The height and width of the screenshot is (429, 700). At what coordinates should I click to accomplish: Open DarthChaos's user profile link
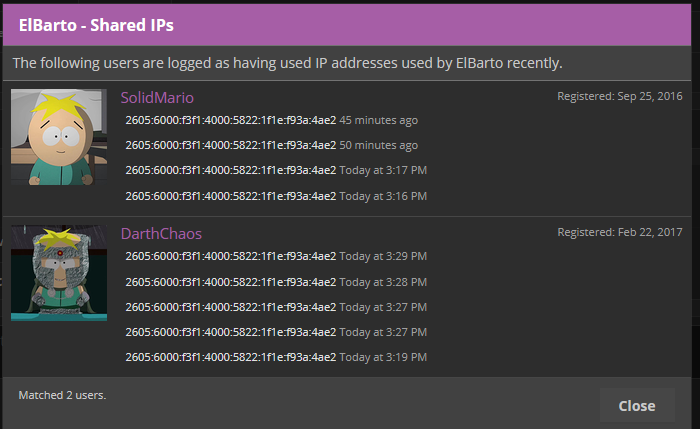click(161, 233)
